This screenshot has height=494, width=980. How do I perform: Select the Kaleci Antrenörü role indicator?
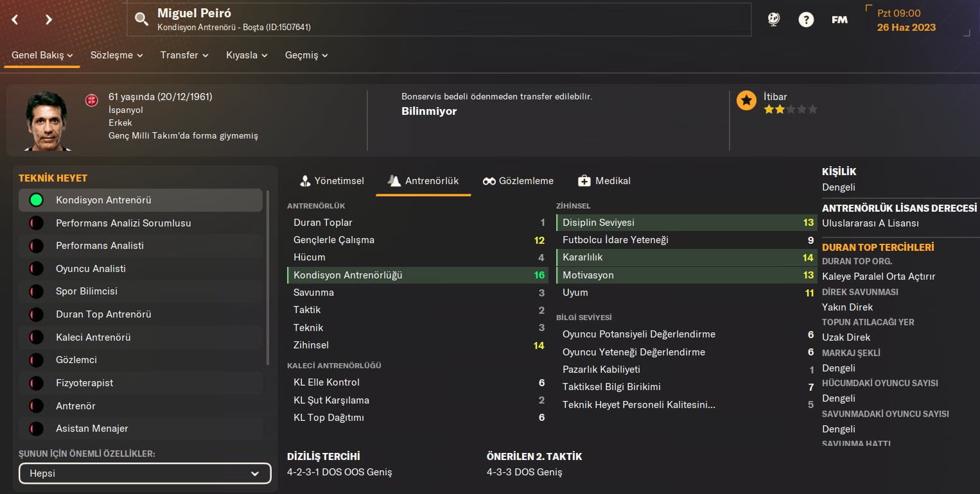(37, 337)
